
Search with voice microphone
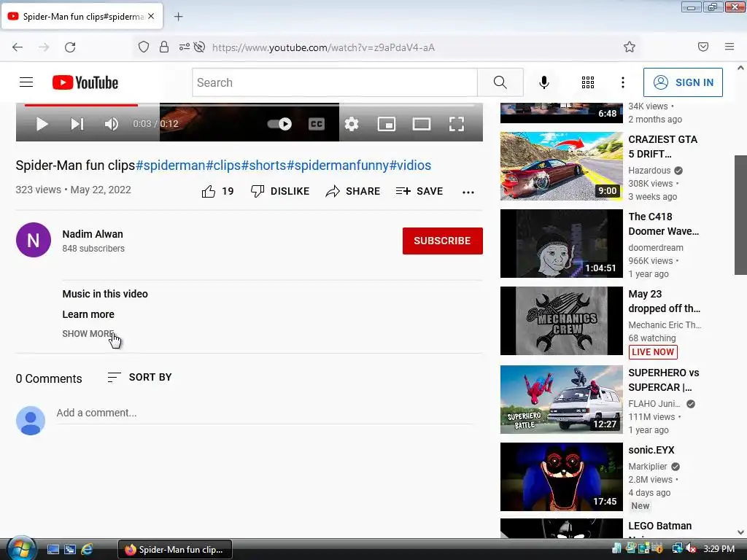[x=543, y=82]
